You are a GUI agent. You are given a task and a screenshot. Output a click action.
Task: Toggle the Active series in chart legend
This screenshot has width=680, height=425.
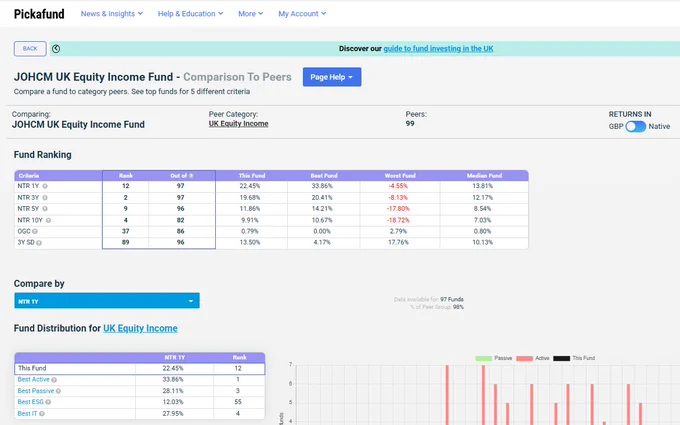[x=533, y=358]
